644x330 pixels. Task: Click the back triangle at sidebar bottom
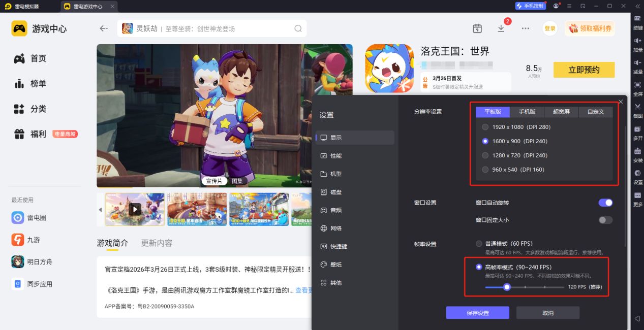(637, 318)
